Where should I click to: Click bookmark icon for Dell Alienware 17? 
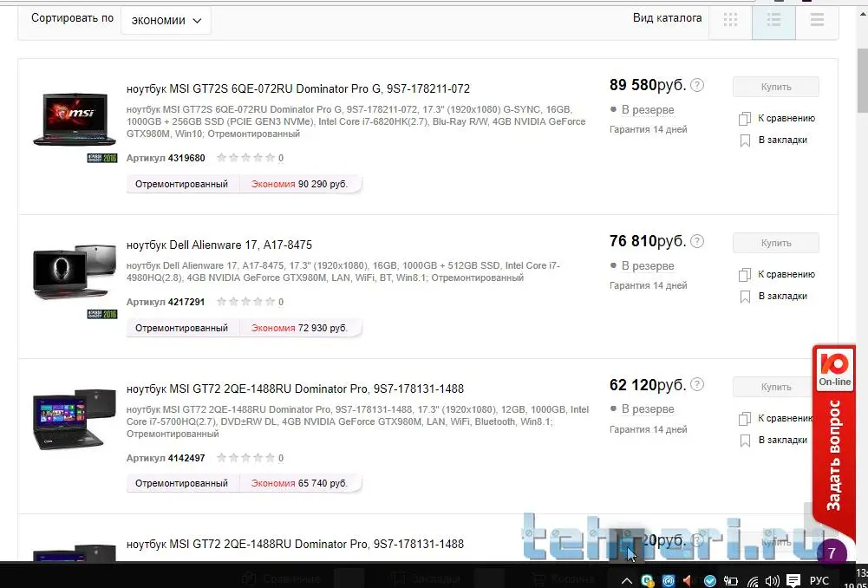tap(745, 297)
